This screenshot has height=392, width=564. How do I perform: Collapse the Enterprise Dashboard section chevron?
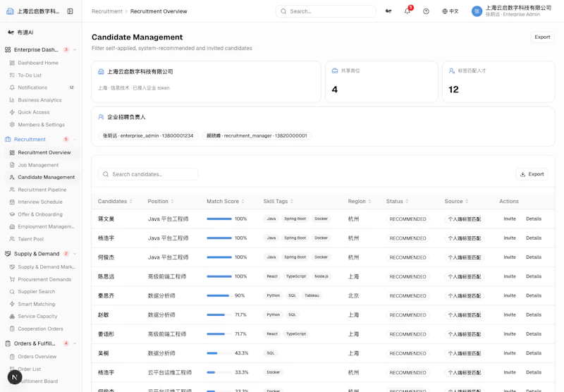(75, 49)
